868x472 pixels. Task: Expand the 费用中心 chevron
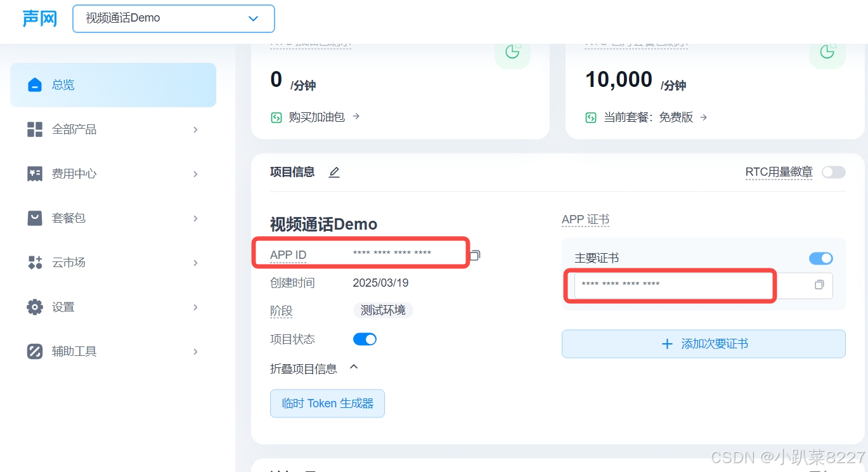[195, 174]
